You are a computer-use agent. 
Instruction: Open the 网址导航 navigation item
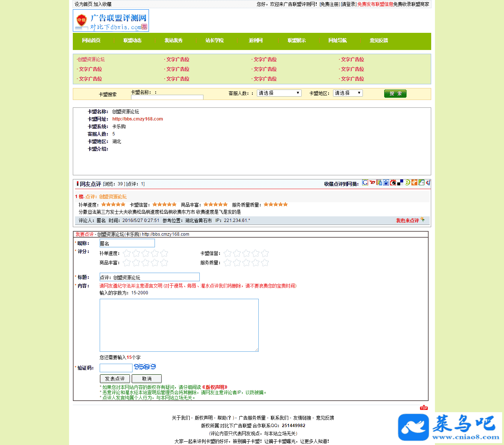coord(338,40)
